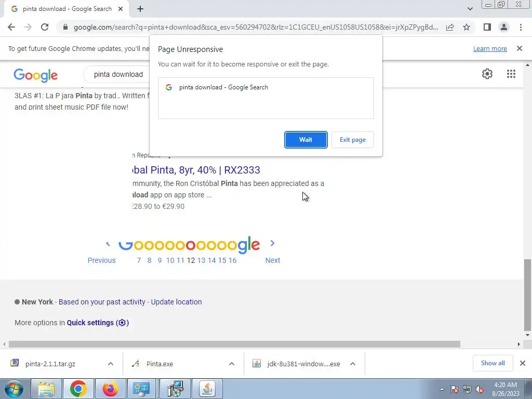Bookmark this tab with the star icon
Screen dimensions: 532x399
point(467,27)
